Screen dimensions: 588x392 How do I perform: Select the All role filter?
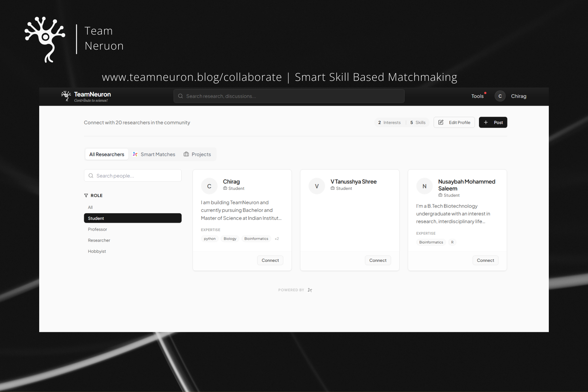pos(90,207)
